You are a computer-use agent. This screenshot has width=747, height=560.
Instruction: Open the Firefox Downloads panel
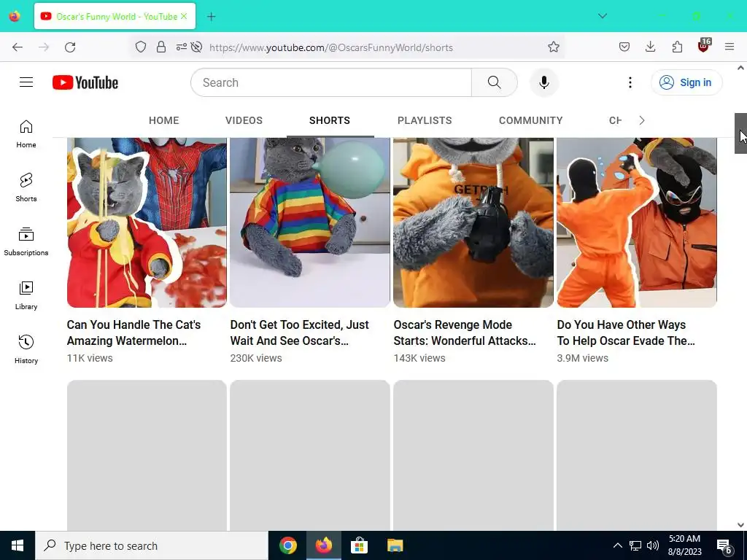click(650, 47)
